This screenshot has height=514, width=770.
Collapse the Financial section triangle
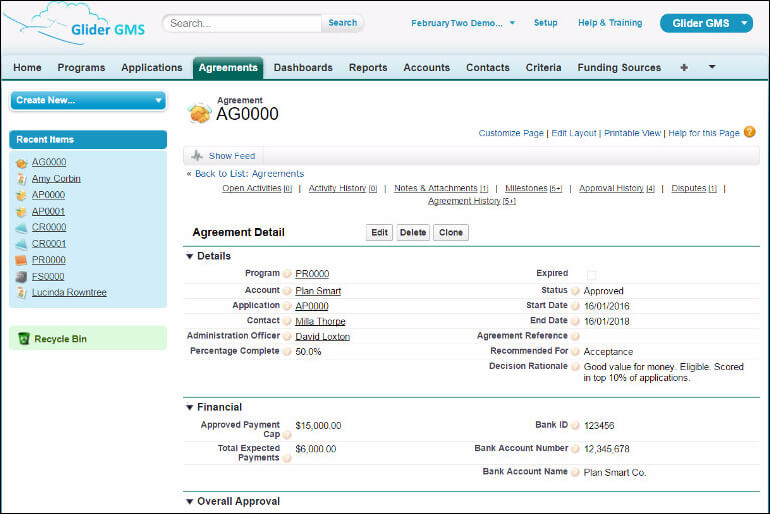[x=190, y=408]
